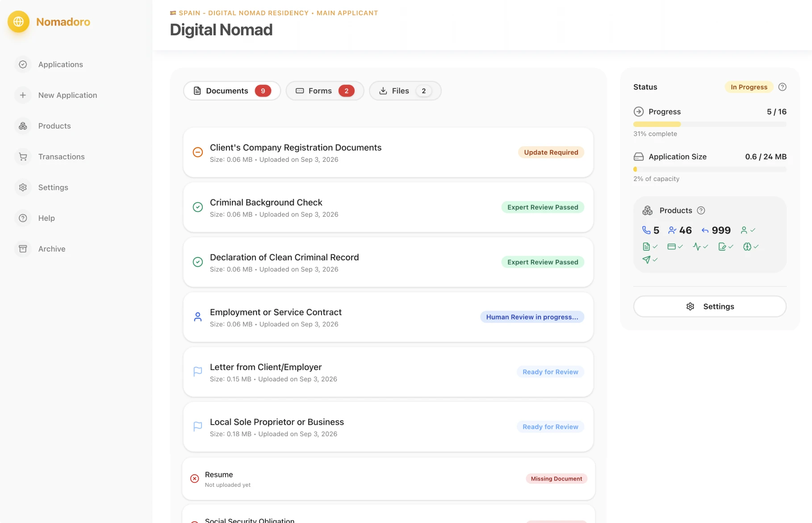Switch to the Forms tab
Viewport: 812px width, 523px height.
coord(325,91)
